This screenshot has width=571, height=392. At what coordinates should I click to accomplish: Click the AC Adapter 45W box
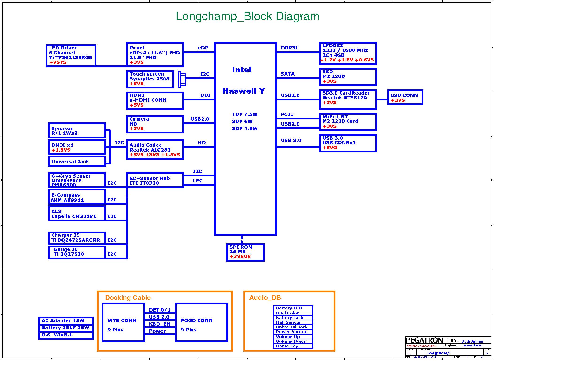tap(66, 320)
